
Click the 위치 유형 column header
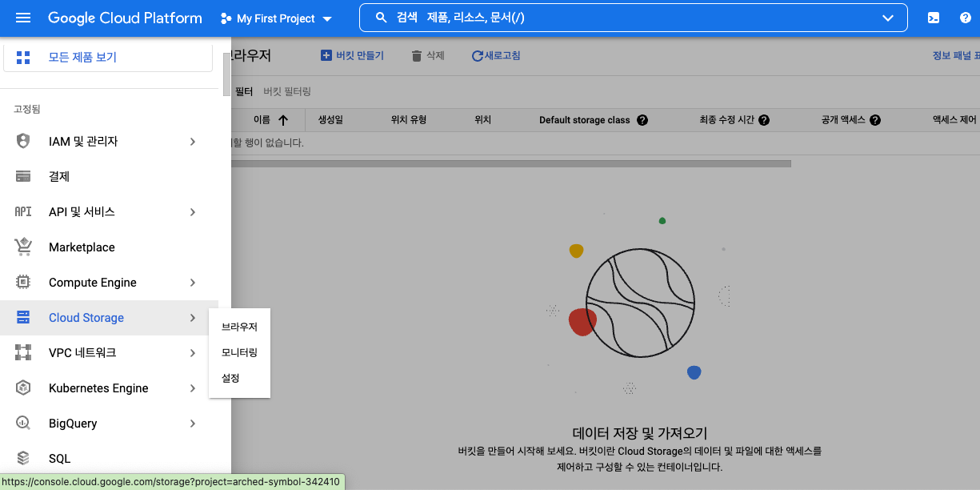(x=408, y=120)
